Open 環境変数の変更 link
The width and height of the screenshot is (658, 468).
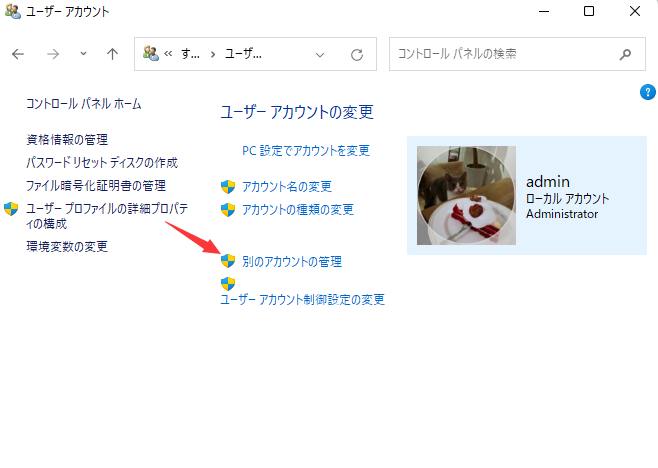[67, 246]
